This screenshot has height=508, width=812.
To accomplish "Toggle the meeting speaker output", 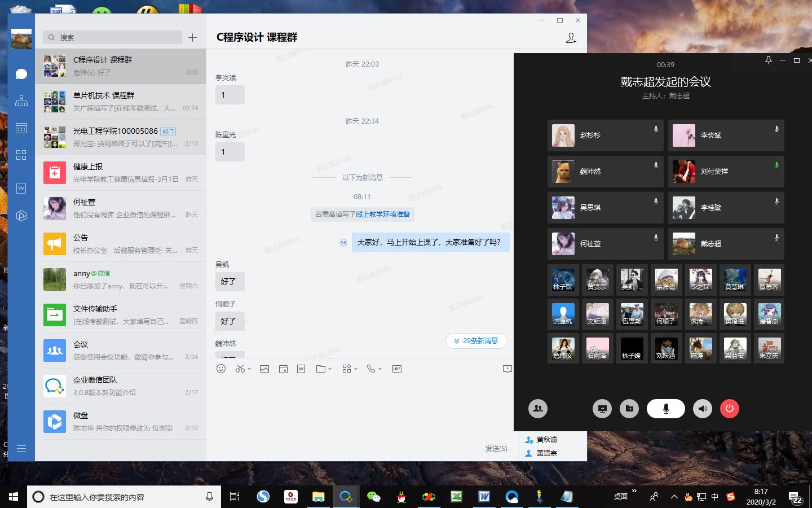I will pos(702,409).
